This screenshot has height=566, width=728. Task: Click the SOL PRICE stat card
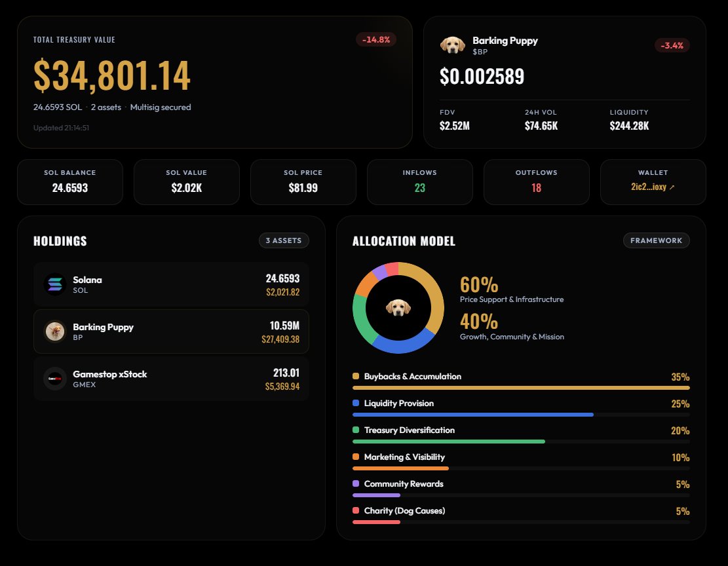pyautogui.click(x=303, y=181)
